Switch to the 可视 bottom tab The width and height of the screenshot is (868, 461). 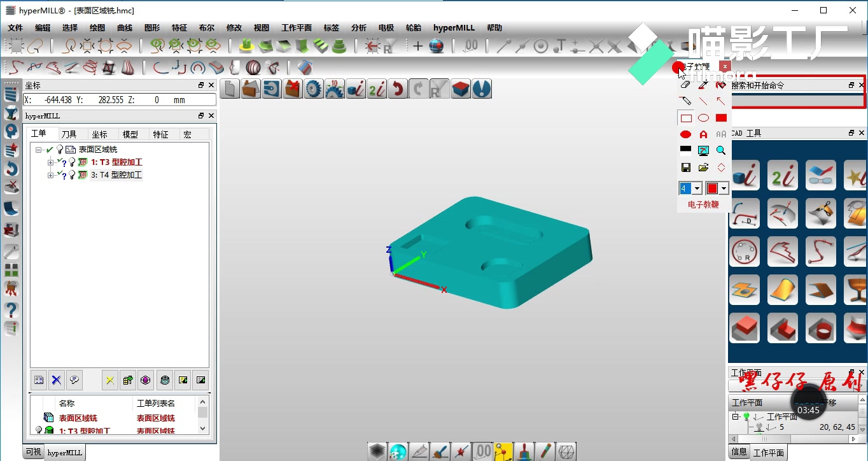[33, 452]
